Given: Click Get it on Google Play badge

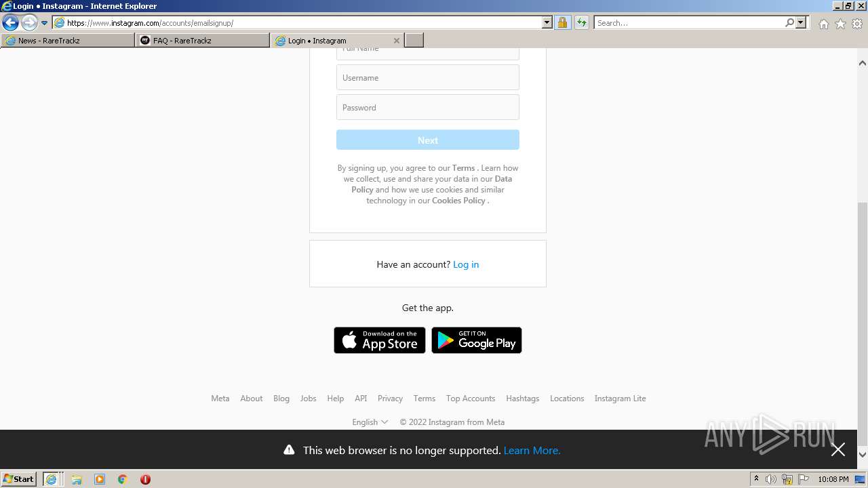Looking at the screenshot, I should pyautogui.click(x=477, y=340).
